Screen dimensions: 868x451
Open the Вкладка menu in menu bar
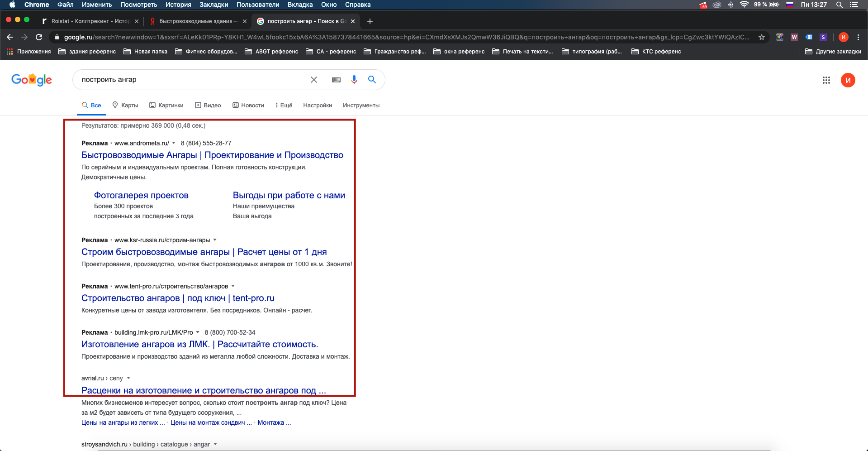(300, 5)
